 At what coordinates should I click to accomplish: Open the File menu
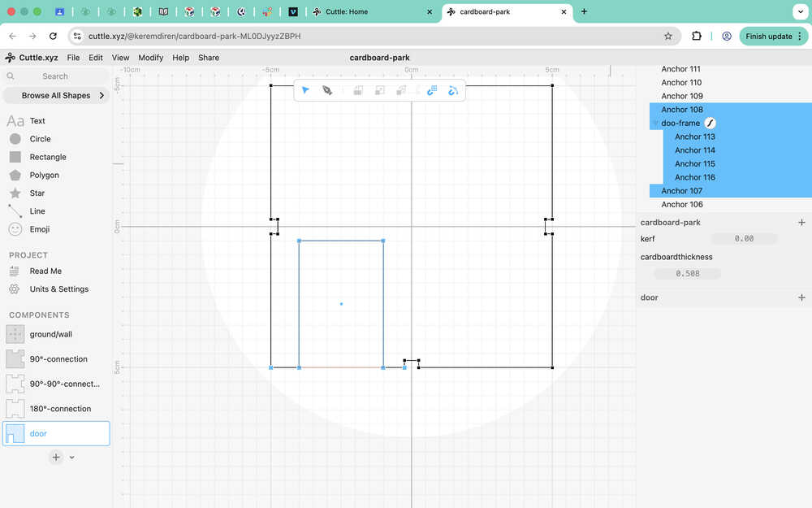74,58
